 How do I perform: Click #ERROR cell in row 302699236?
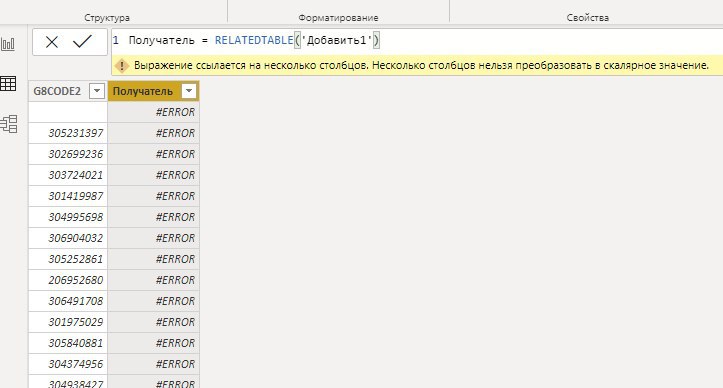pyautogui.click(x=154, y=154)
